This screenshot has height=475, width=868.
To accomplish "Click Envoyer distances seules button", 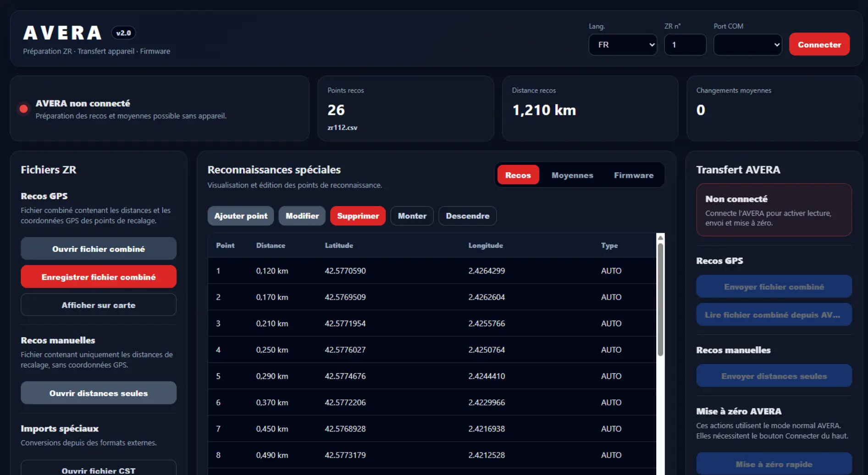I will 774,376.
